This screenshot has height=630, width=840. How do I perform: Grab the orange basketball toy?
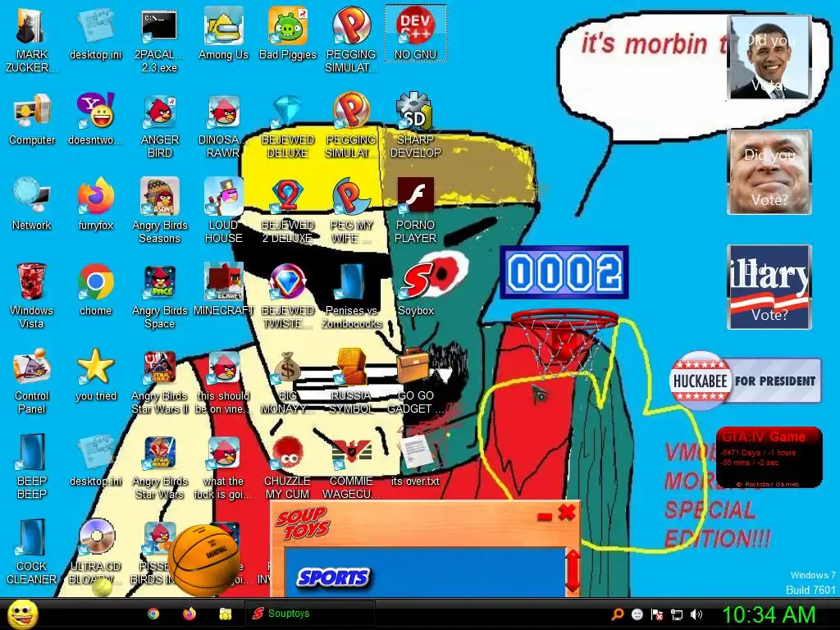pyautogui.click(x=204, y=559)
